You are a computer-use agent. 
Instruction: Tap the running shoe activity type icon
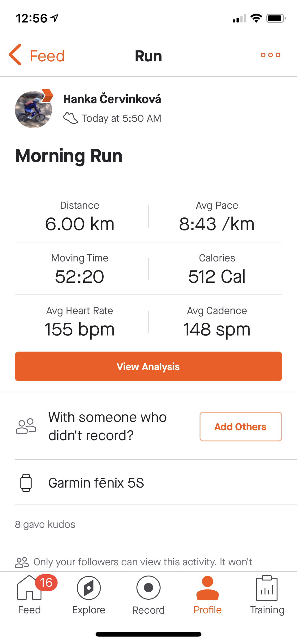[71, 118]
